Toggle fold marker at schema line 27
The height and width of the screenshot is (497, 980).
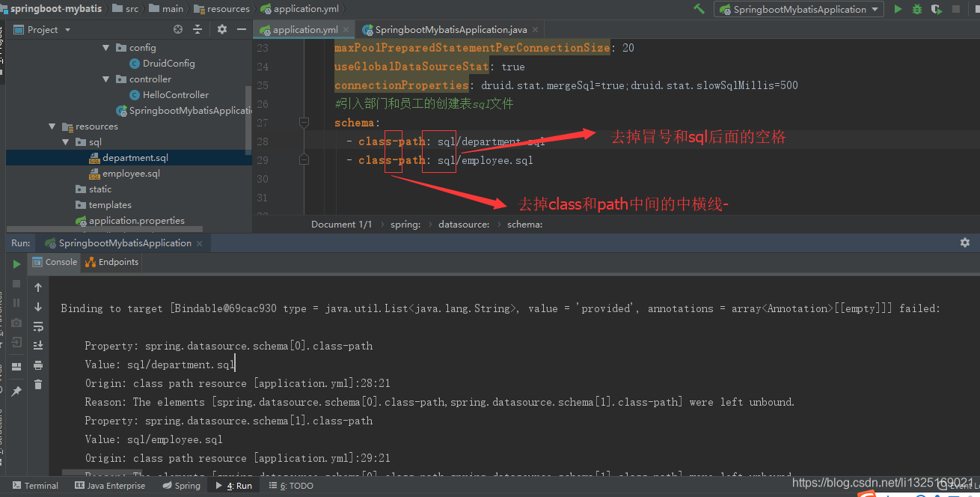click(x=304, y=122)
